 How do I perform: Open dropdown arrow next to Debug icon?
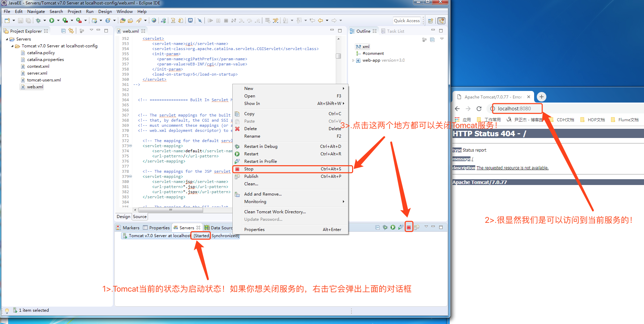click(45, 21)
